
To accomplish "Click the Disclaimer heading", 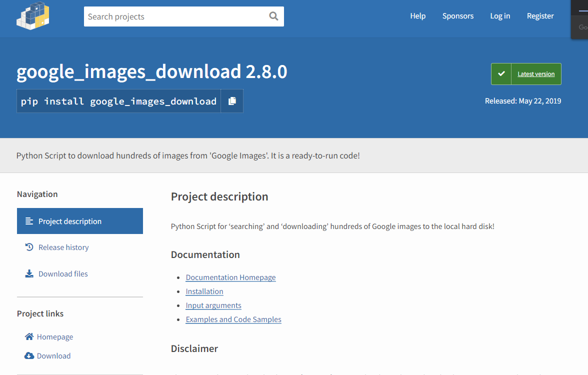I will 194,349.
